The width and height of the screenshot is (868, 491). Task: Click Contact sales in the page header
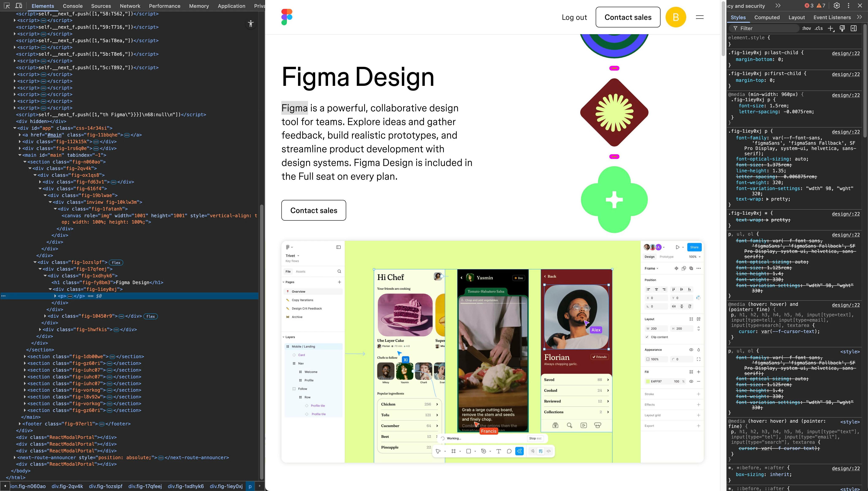click(x=628, y=17)
